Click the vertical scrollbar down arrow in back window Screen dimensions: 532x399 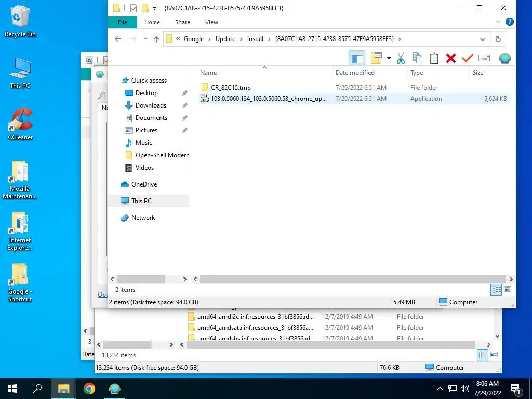coord(497,336)
